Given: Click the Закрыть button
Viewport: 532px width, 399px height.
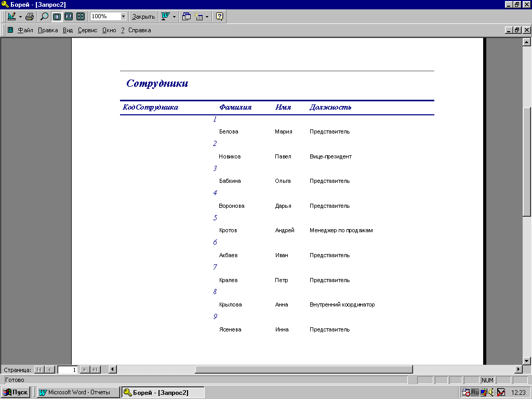Looking at the screenshot, I should [x=143, y=16].
